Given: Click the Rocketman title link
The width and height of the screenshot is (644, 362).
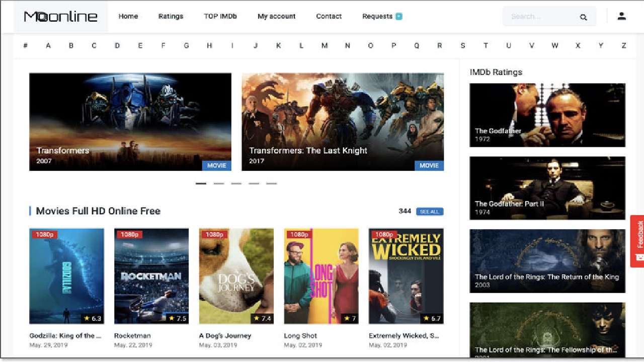Looking at the screenshot, I should click(132, 336).
